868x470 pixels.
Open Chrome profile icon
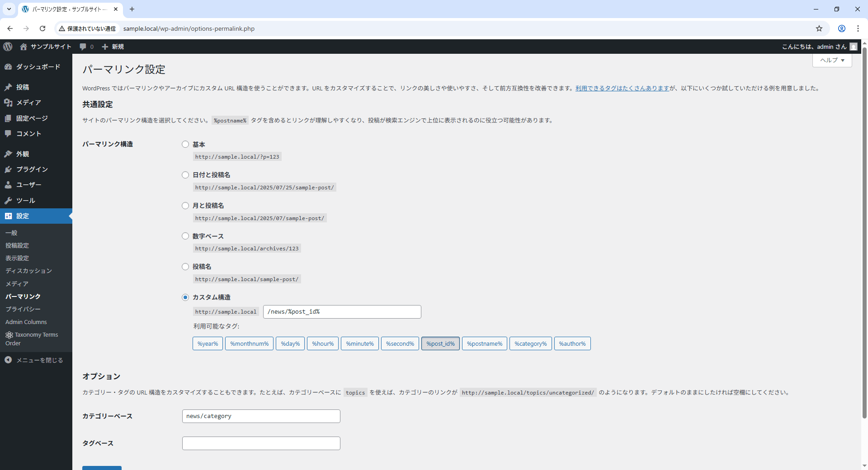(x=842, y=28)
